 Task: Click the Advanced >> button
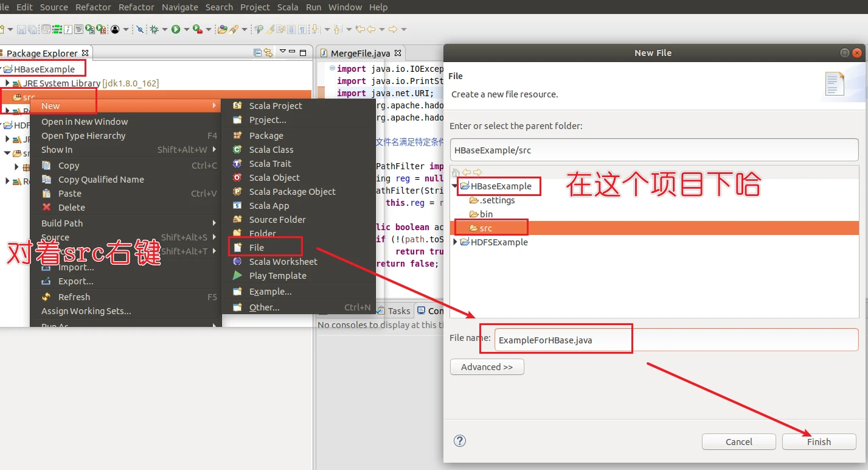pos(487,367)
